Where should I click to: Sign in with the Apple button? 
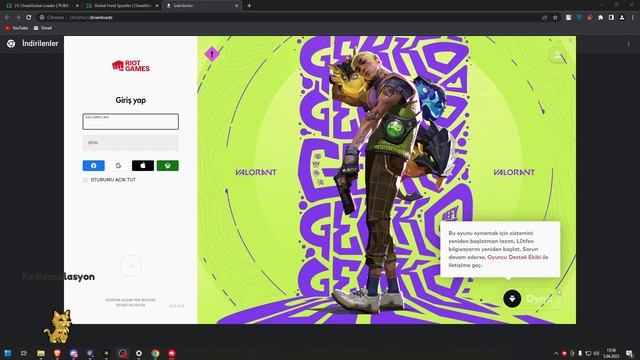tap(143, 165)
